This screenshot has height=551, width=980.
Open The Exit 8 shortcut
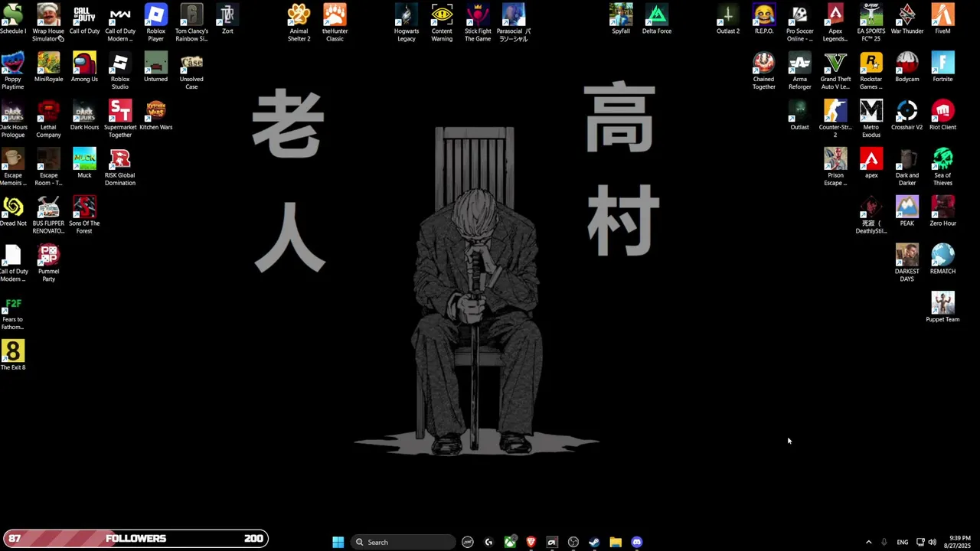[13, 356]
